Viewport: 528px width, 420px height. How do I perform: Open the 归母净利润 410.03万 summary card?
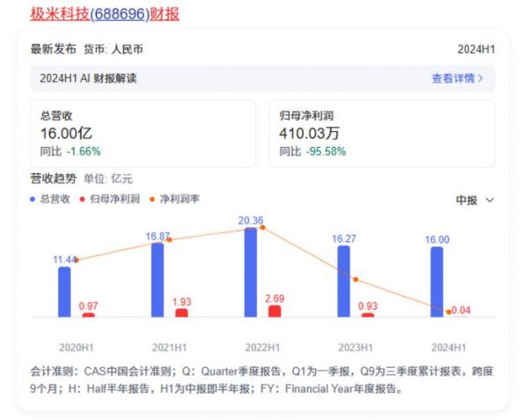click(x=381, y=133)
